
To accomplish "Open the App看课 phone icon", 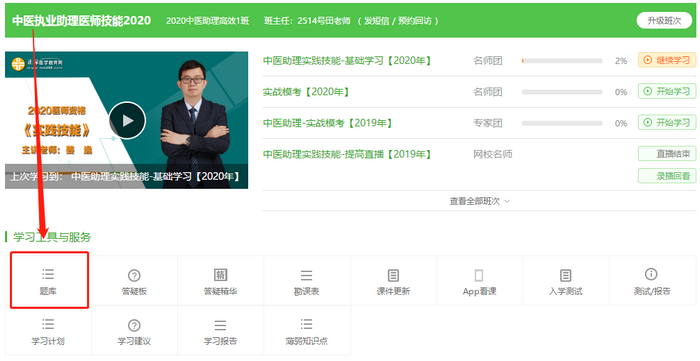I will tap(479, 275).
